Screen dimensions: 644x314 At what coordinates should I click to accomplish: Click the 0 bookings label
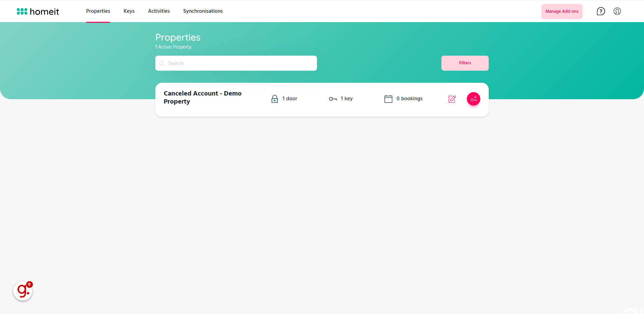tap(409, 99)
